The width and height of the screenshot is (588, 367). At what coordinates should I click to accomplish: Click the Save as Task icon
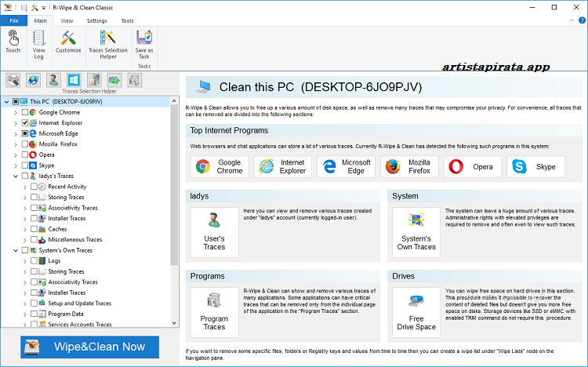point(144,43)
